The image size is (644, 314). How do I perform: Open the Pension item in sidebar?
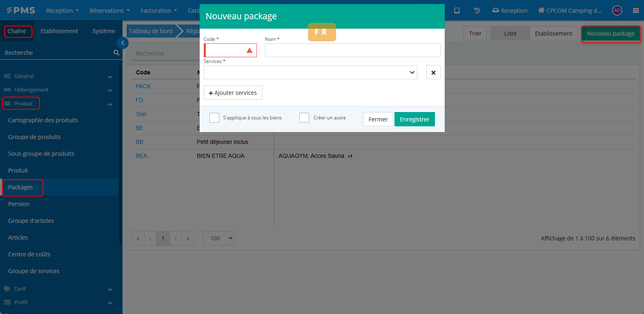(x=19, y=204)
